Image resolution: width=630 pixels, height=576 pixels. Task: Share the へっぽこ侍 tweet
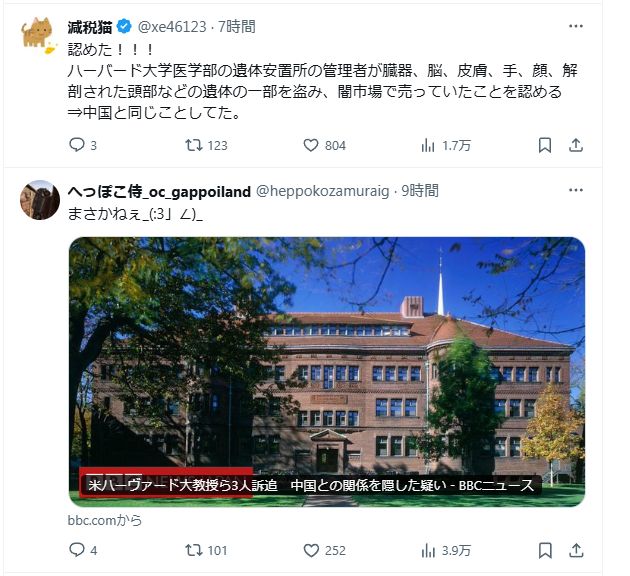coord(575,550)
